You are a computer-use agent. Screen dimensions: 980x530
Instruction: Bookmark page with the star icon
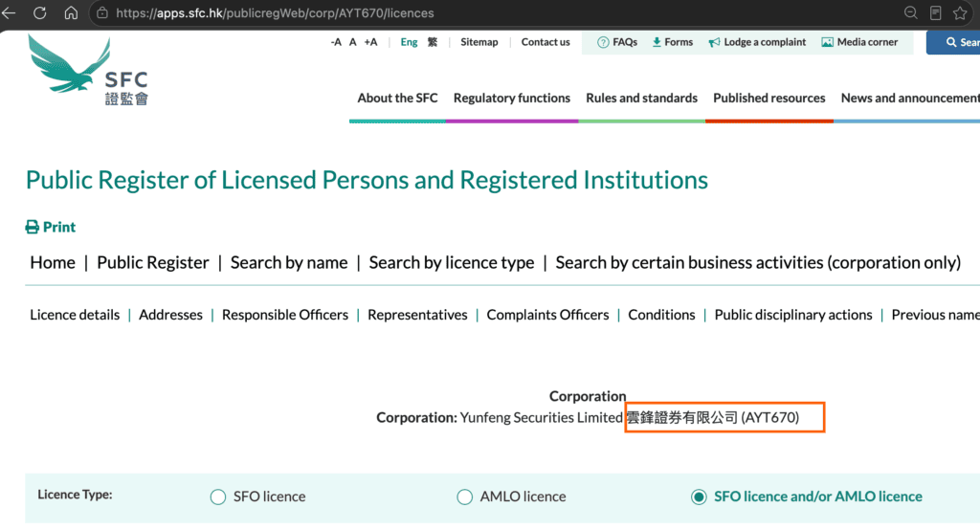960,12
